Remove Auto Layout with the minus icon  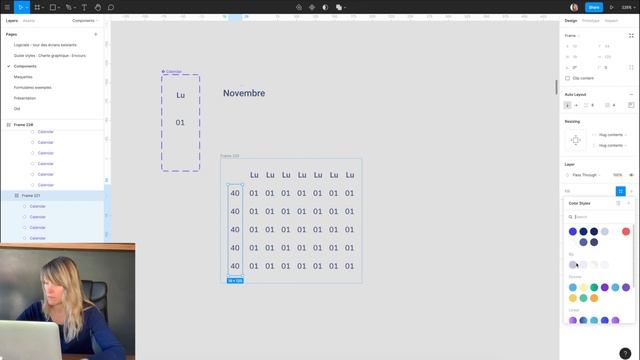(x=631, y=94)
